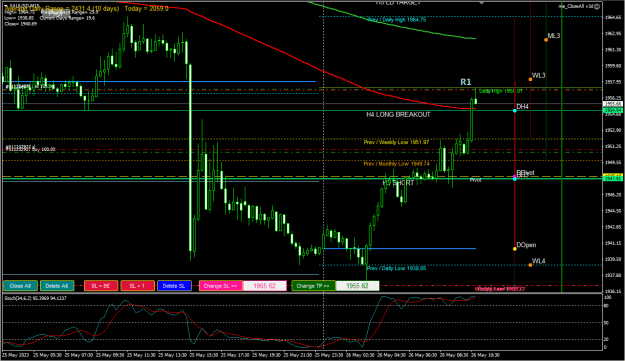Click the SL + 1 button
Viewport: 625px width, 361px height.
pos(138,286)
